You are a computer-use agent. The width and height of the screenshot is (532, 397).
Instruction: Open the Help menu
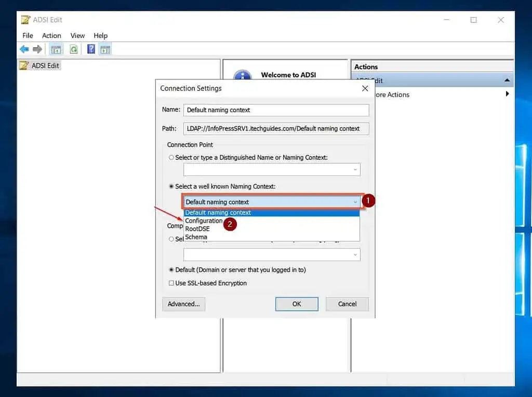pos(100,36)
